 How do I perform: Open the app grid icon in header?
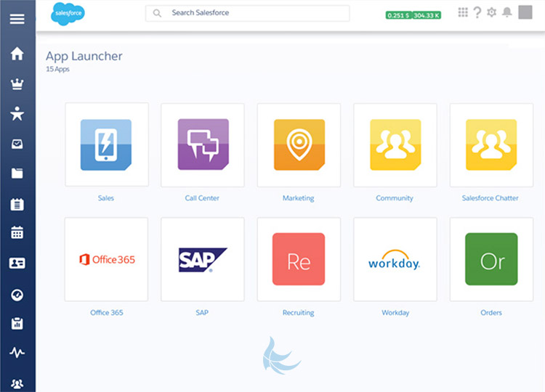(x=463, y=12)
